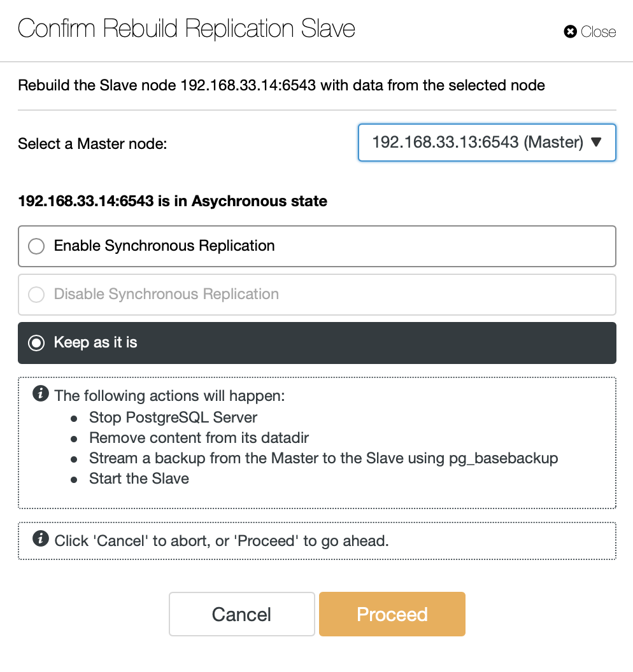Screen dimensions: 633x672
Task: Choose the 'Keep as it is' radio button
Action: 36,343
